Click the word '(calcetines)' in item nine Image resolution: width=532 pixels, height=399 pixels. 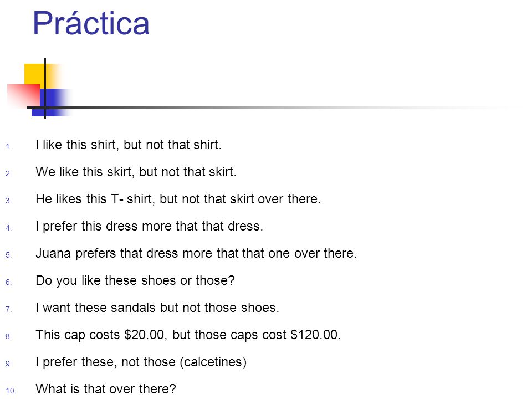pos(213,362)
